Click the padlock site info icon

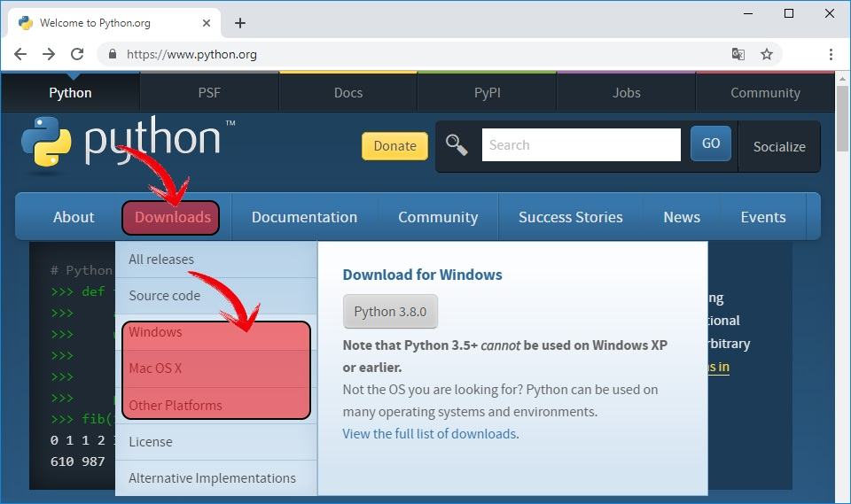(x=113, y=54)
